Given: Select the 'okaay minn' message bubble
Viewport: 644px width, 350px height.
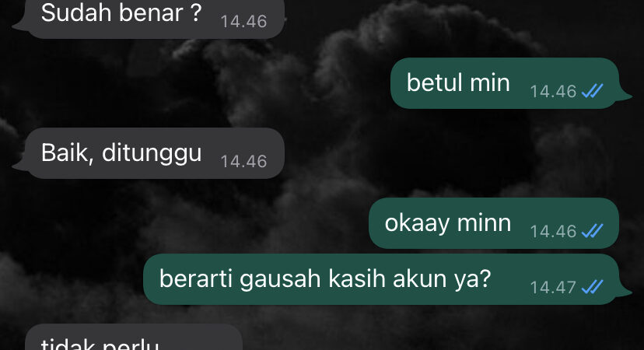Looking at the screenshot, I should pos(494,223).
